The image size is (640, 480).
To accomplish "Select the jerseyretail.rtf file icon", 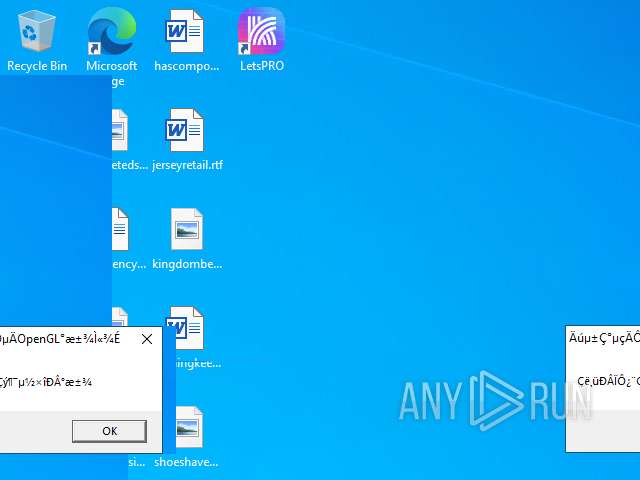I will [184, 131].
